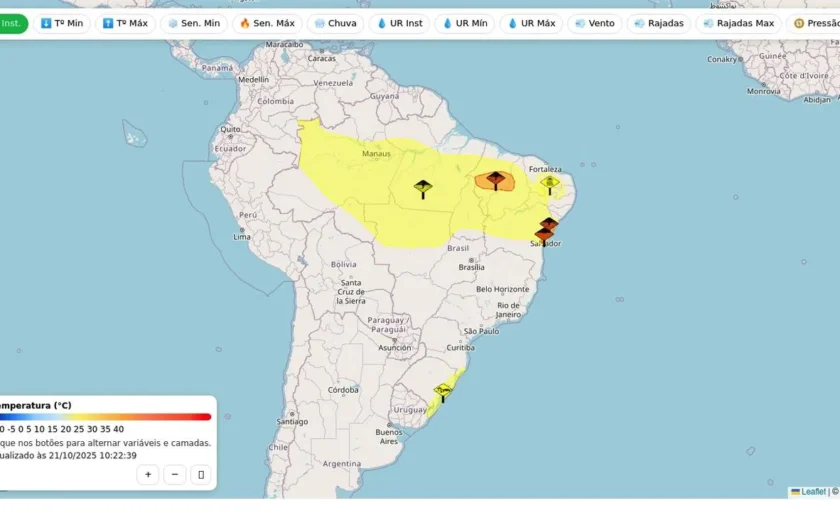Toggle the Tº Máx layer
Screen dimensions: 840x525
[125, 24]
